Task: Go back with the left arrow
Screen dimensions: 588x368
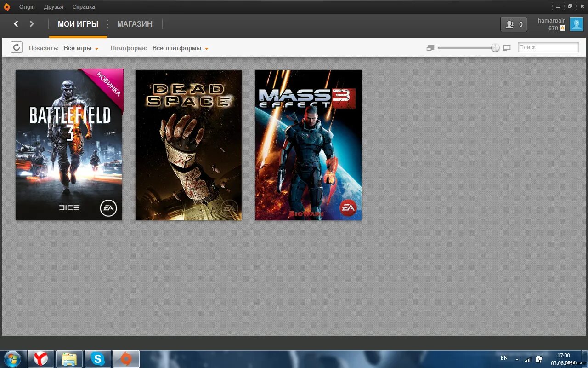Action: (x=16, y=24)
